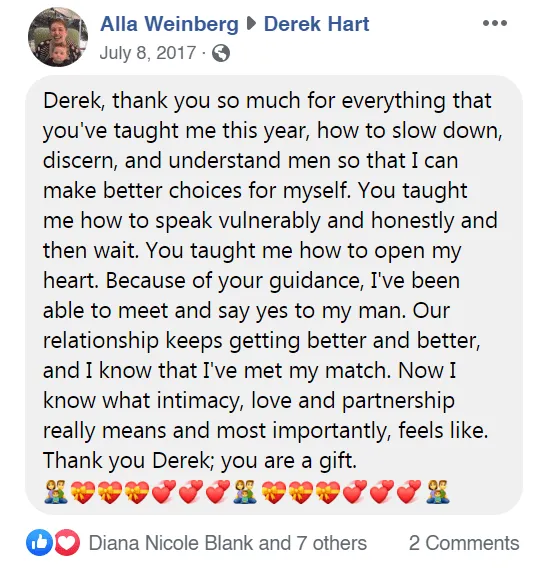Image resolution: width=534 pixels, height=569 pixels.
Task: Click the globe public audience icon
Action: pyautogui.click(x=221, y=53)
